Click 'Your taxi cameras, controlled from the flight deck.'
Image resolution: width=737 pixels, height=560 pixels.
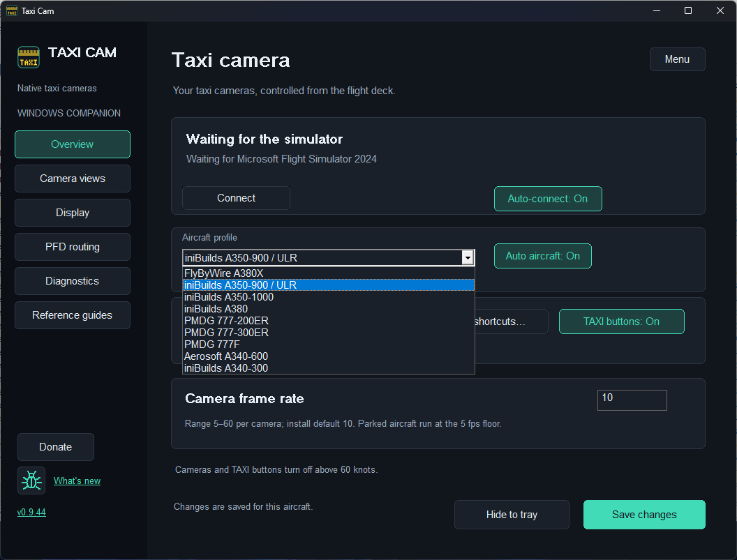[x=284, y=91]
